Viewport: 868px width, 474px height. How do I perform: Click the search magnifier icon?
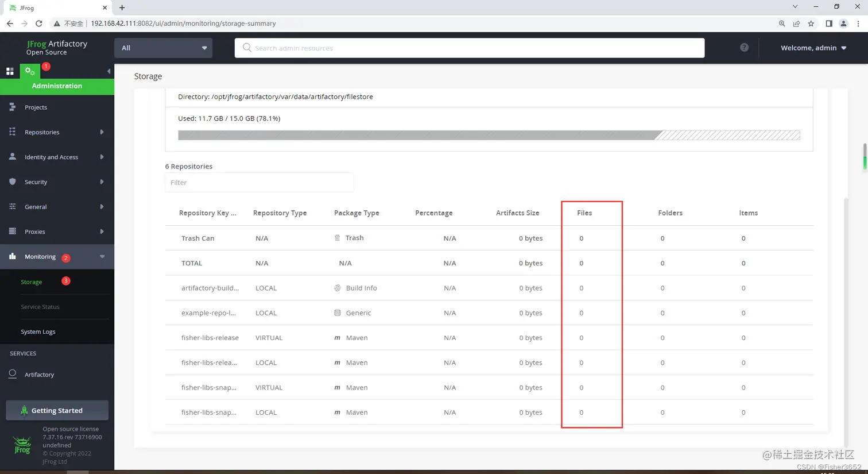tap(247, 48)
